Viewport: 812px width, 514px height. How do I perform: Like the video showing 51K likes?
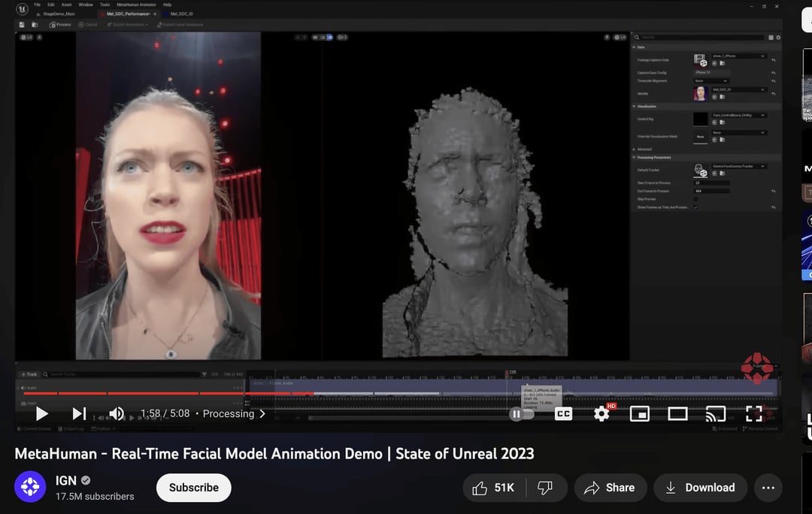(493, 488)
